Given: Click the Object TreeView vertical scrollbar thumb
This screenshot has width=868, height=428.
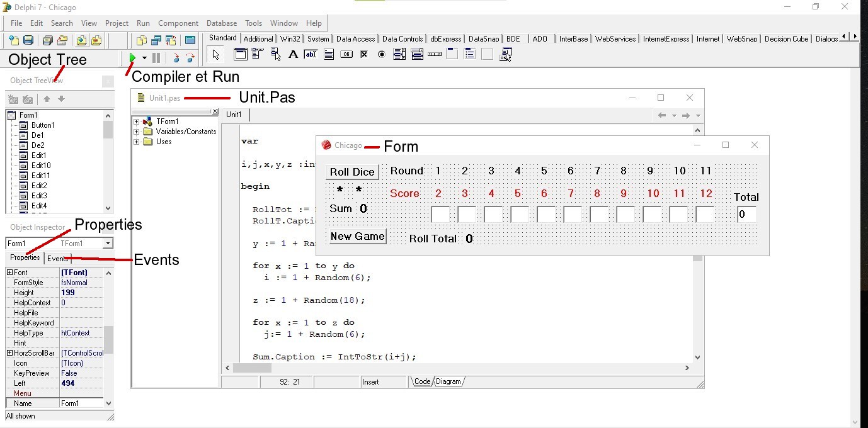Looking at the screenshot, I should coord(108,129).
